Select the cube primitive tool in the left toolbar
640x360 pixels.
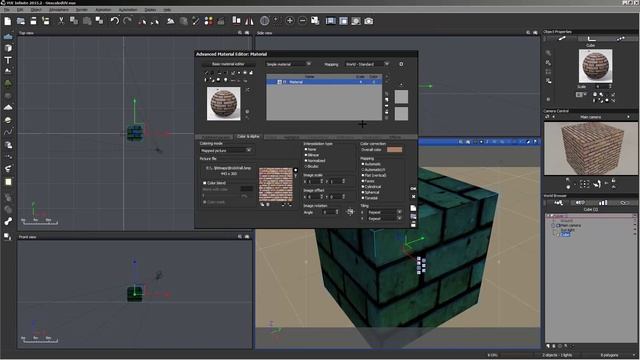click(8, 48)
